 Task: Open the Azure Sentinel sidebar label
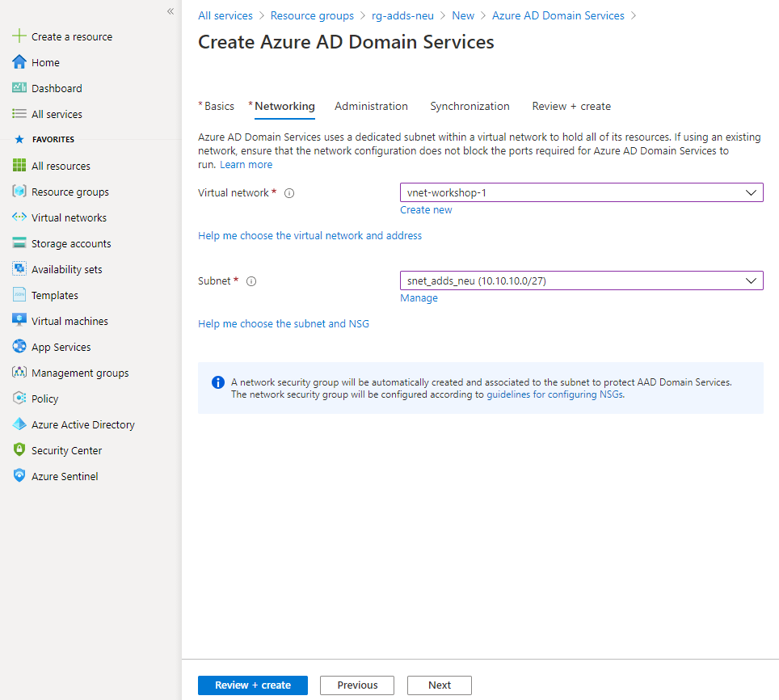coord(65,476)
